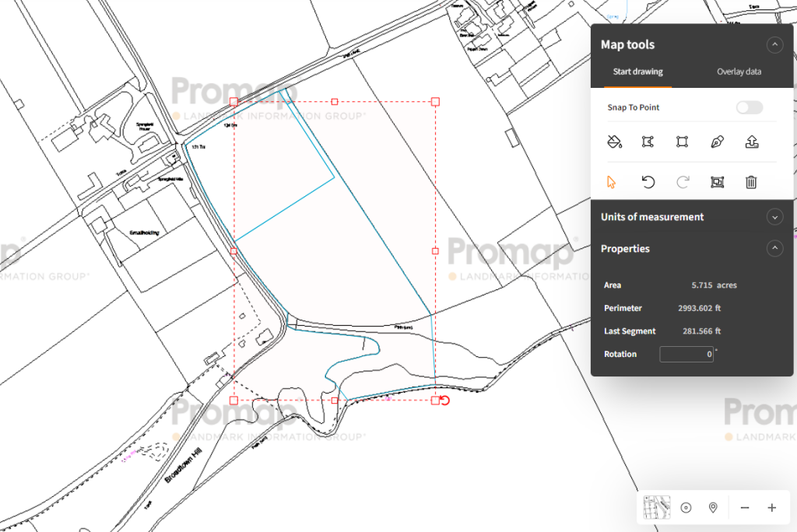Click the Rotation input field
The image size is (797, 532).
tap(686, 355)
